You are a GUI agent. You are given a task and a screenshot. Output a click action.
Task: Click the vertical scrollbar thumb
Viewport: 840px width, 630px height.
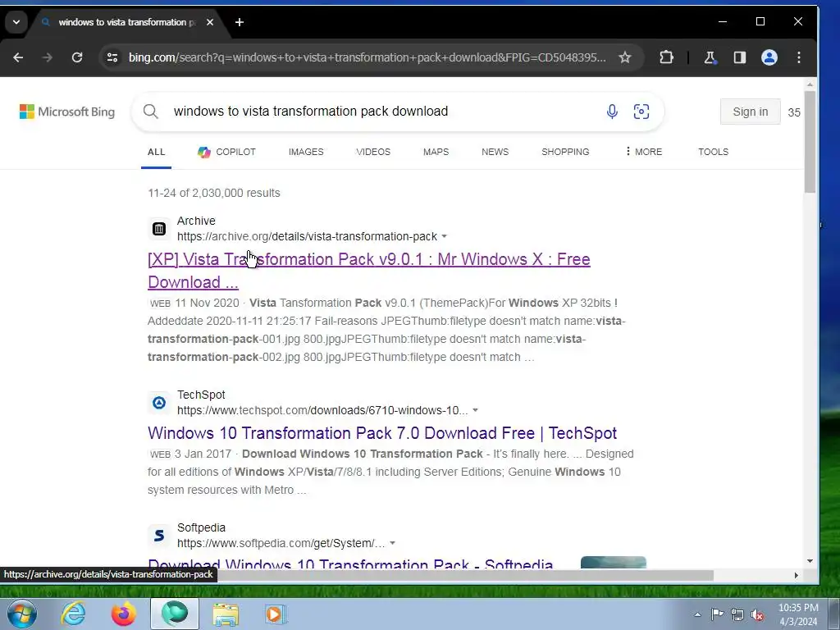[x=810, y=142]
